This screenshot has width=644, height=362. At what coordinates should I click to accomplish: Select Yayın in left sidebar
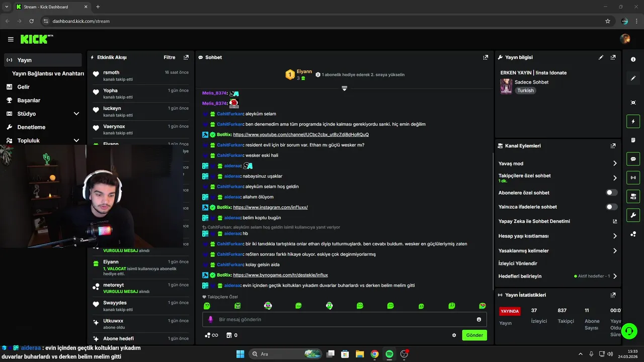pyautogui.click(x=43, y=60)
